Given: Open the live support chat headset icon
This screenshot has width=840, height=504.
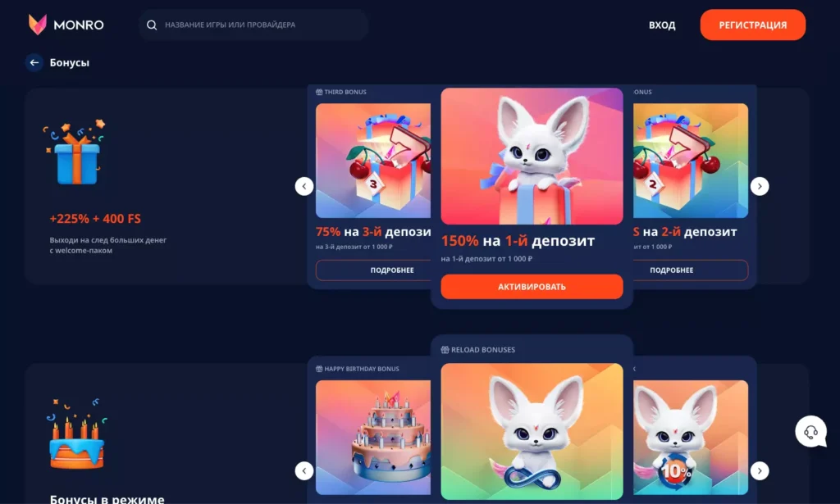Looking at the screenshot, I should coord(810,431).
